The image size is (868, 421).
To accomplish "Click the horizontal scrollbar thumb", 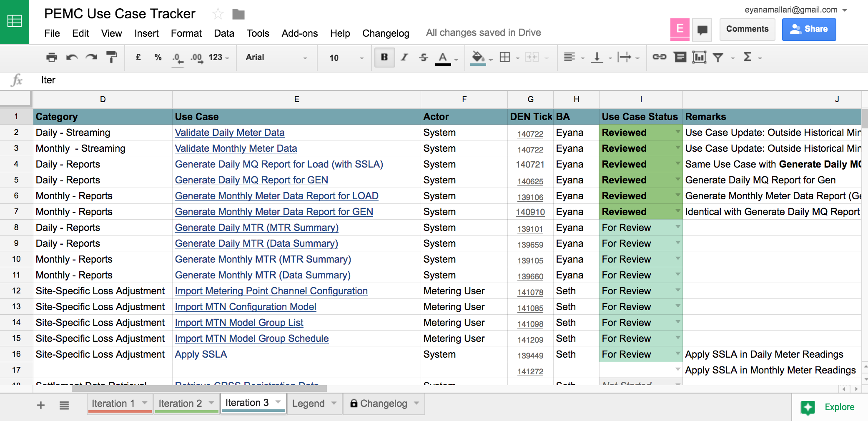I will (x=199, y=388).
